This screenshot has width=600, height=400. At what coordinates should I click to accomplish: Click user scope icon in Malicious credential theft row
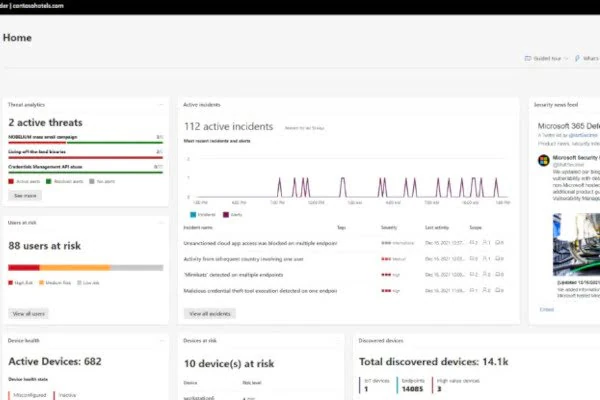pyautogui.click(x=486, y=291)
